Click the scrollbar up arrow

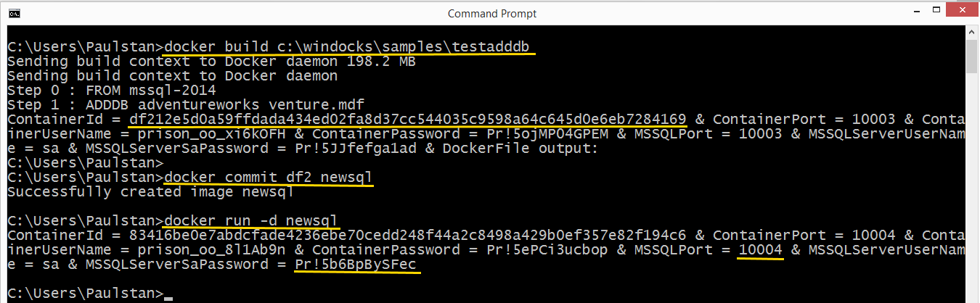coord(972,33)
